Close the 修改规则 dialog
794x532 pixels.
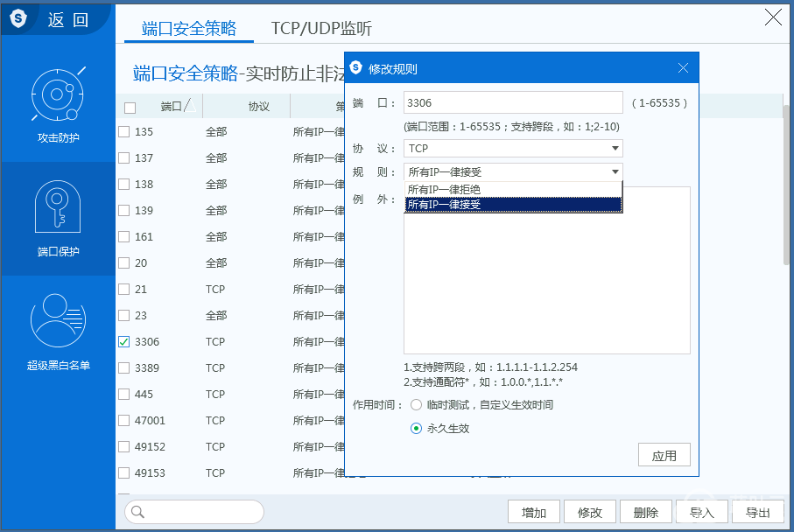click(683, 68)
